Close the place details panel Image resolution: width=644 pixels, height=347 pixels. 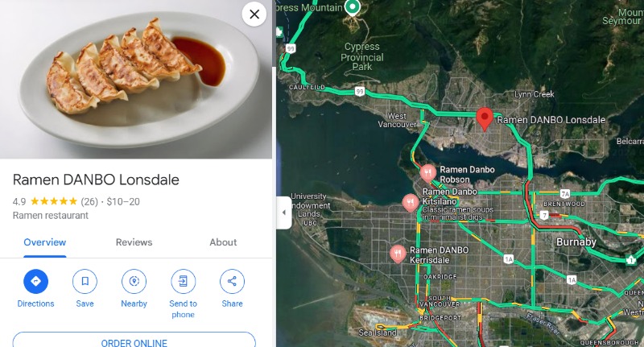(x=254, y=14)
